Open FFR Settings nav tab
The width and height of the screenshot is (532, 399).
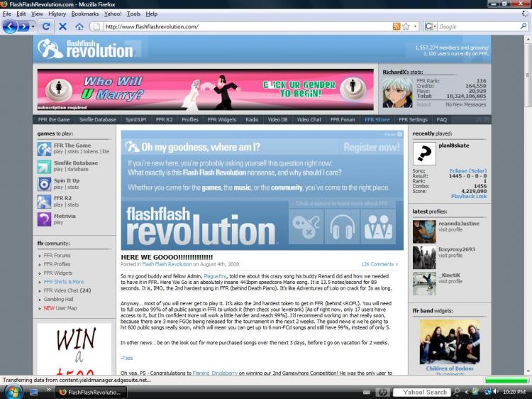tap(413, 119)
